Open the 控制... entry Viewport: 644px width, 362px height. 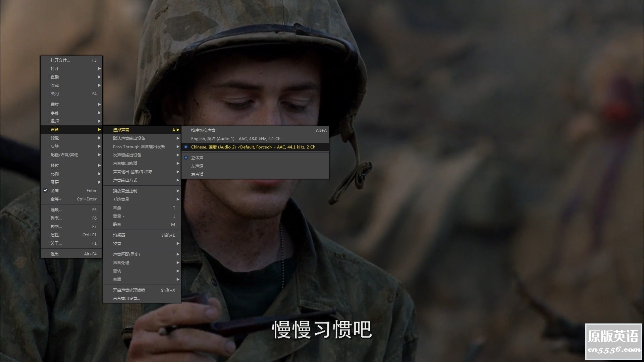(x=71, y=226)
